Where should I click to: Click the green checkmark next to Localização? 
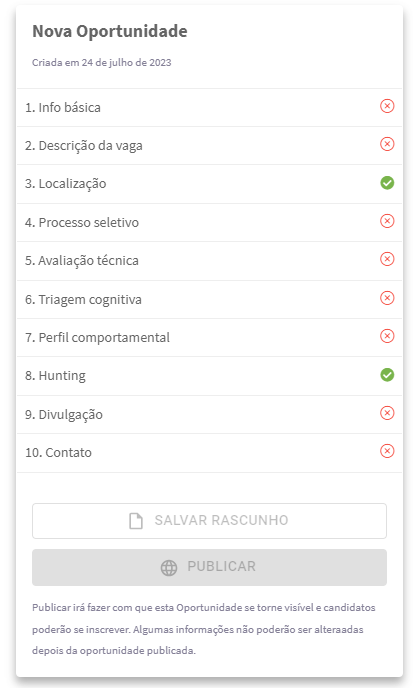click(x=387, y=183)
